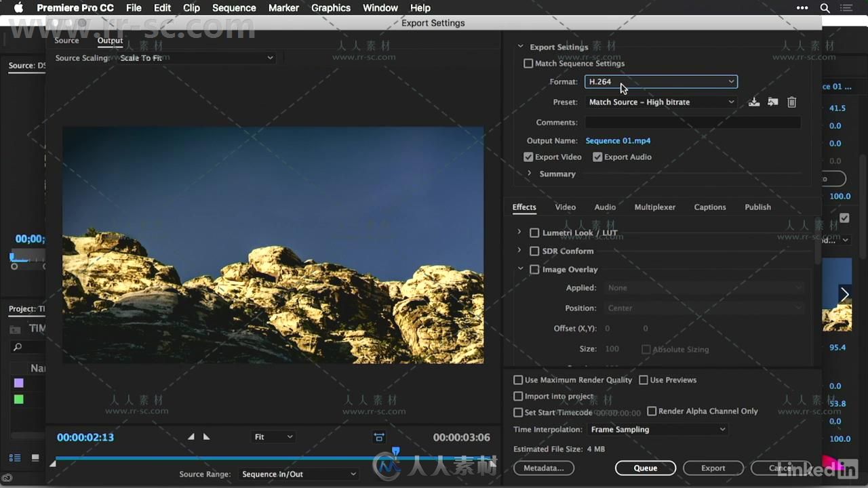Viewport: 868px width, 488px height.
Task: Click the Project panel search magnifier
Action: click(18, 347)
